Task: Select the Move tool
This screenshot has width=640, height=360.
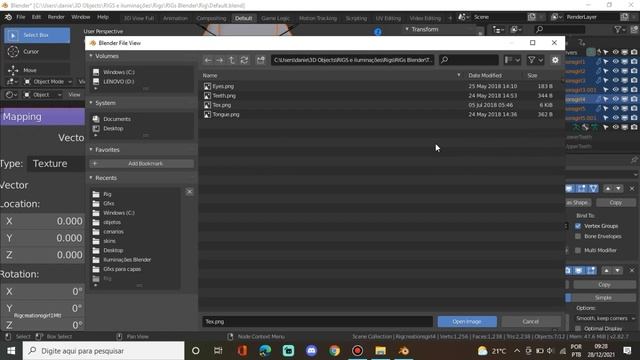Action: coord(37,70)
